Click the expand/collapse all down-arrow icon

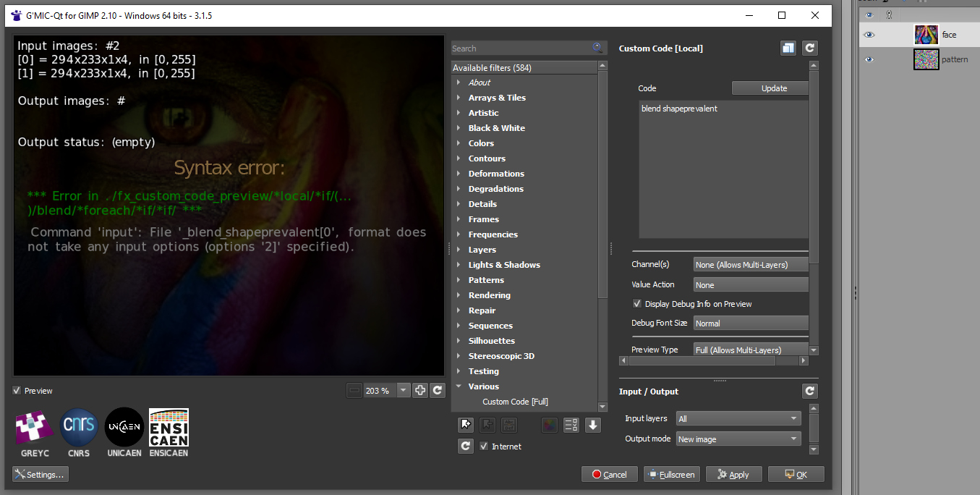(593, 425)
